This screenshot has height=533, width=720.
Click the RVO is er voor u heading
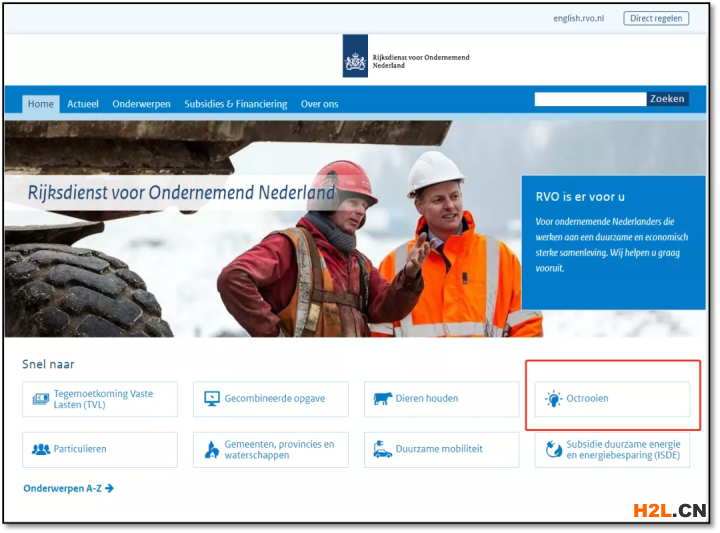pyautogui.click(x=580, y=197)
